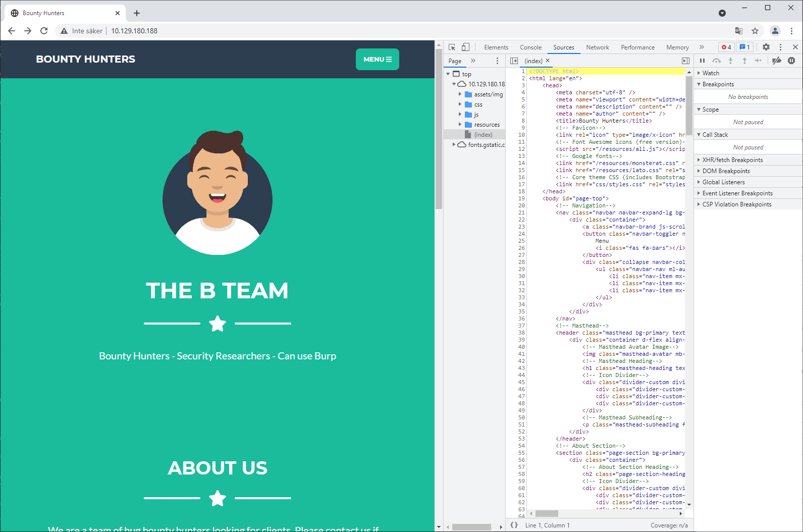Bookmark this page with star icon
Viewport: 803px width, 532px height.
[x=755, y=31]
